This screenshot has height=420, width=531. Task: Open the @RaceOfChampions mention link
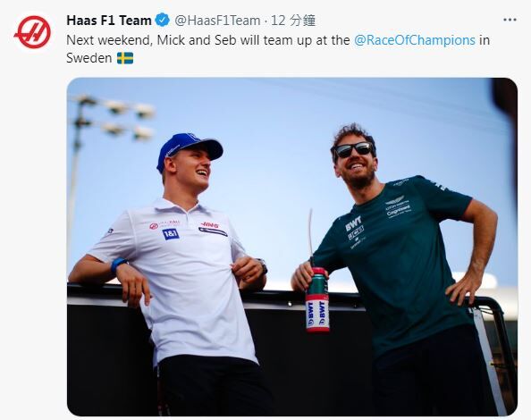[415, 40]
